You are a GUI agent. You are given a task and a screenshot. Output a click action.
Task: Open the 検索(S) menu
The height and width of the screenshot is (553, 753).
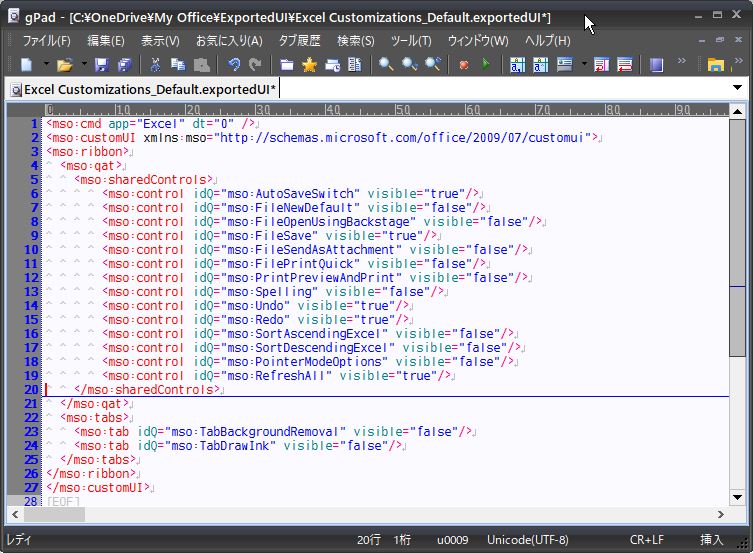[355, 40]
